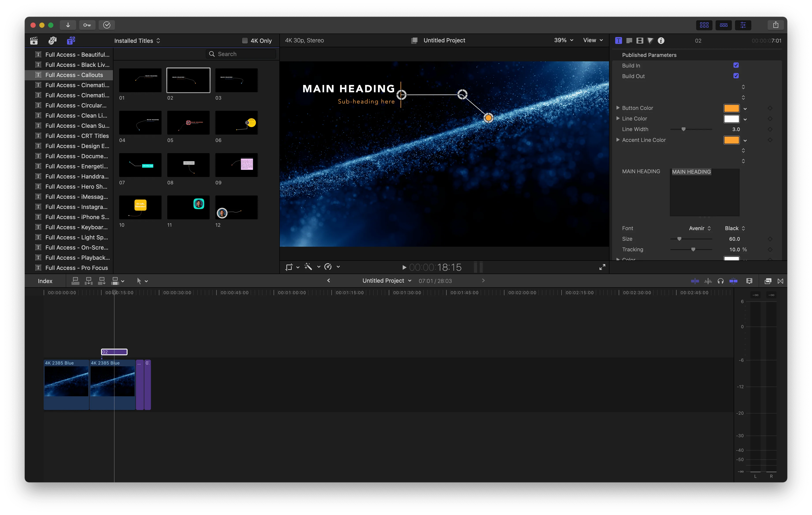This screenshot has width=812, height=515.
Task: Open the Video inspector filmstrip icon
Action: click(640, 40)
